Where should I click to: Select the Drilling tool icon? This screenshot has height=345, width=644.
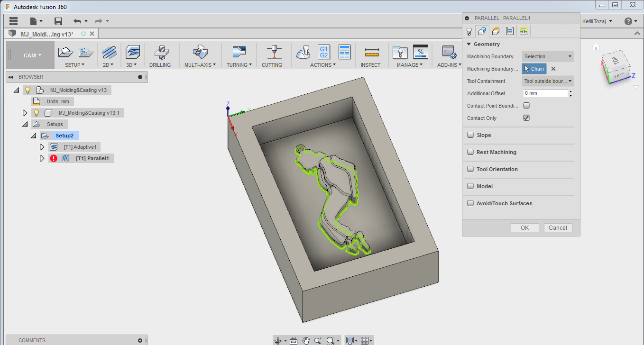(x=161, y=52)
